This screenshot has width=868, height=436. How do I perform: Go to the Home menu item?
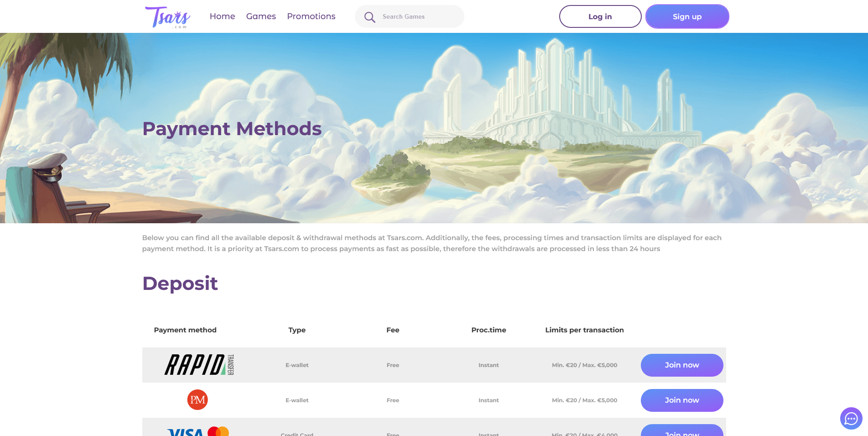[222, 16]
